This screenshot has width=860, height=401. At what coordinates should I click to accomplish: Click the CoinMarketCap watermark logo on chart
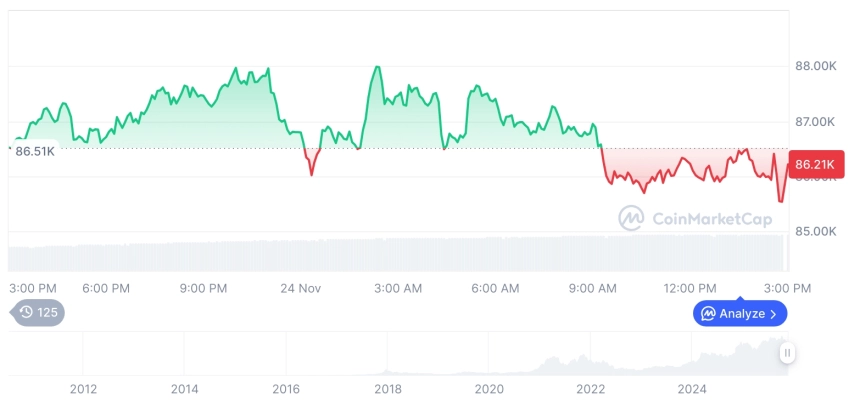pos(631,217)
